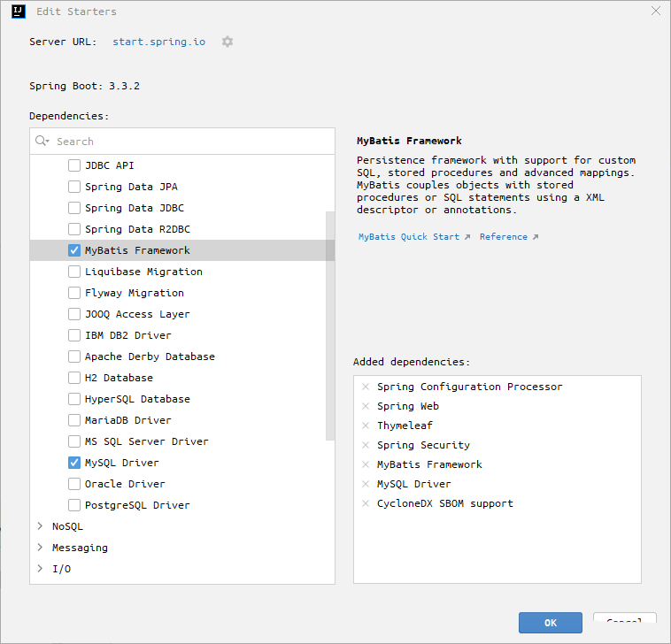Click the IntelliJ IDEA logo icon
This screenshot has height=644, width=671.
pyautogui.click(x=19, y=11)
